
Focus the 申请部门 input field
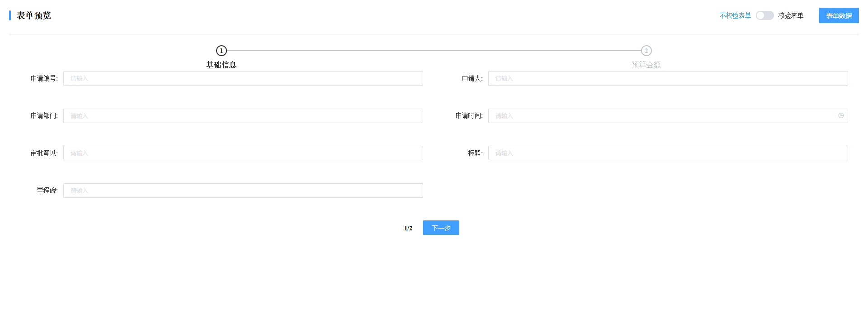click(x=243, y=116)
